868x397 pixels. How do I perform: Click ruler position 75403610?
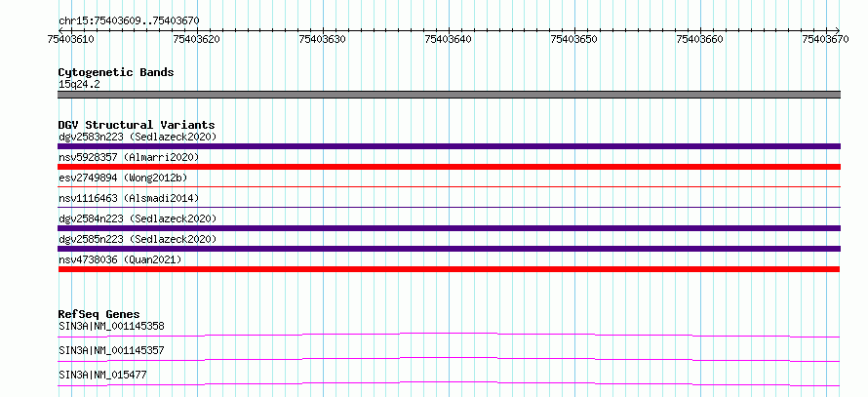click(x=71, y=39)
